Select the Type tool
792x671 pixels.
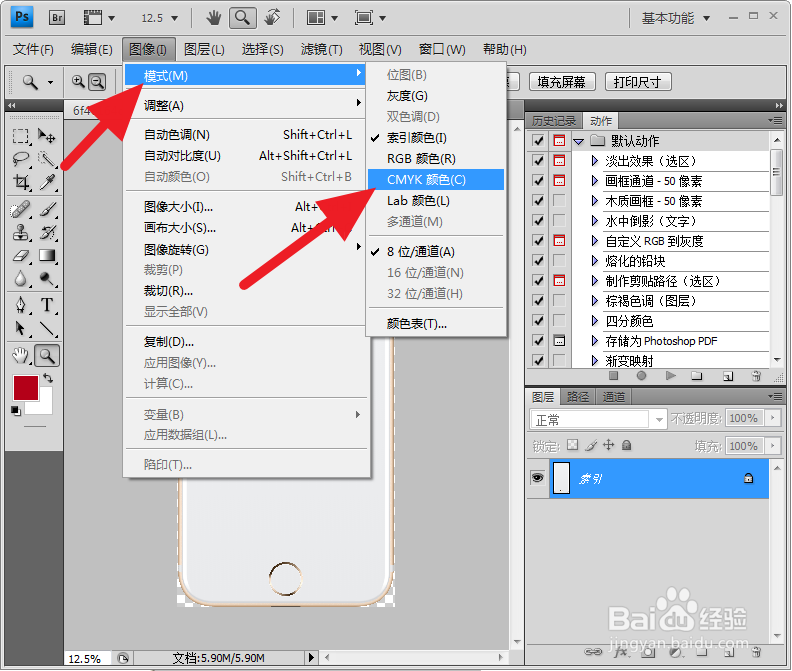(47, 305)
